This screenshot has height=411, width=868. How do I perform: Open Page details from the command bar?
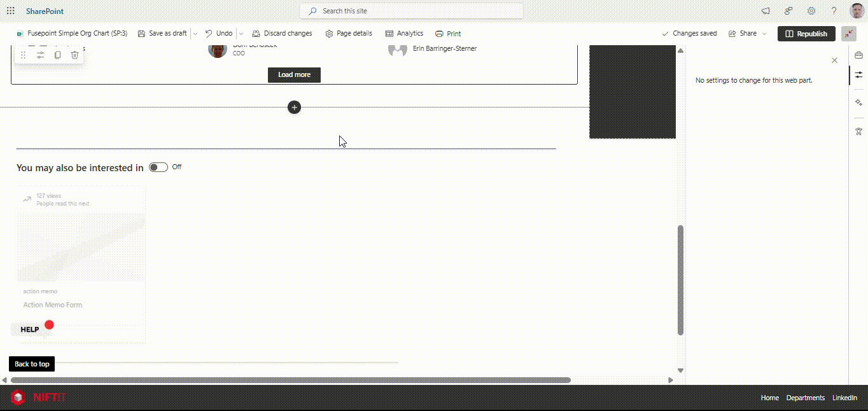[x=348, y=34]
